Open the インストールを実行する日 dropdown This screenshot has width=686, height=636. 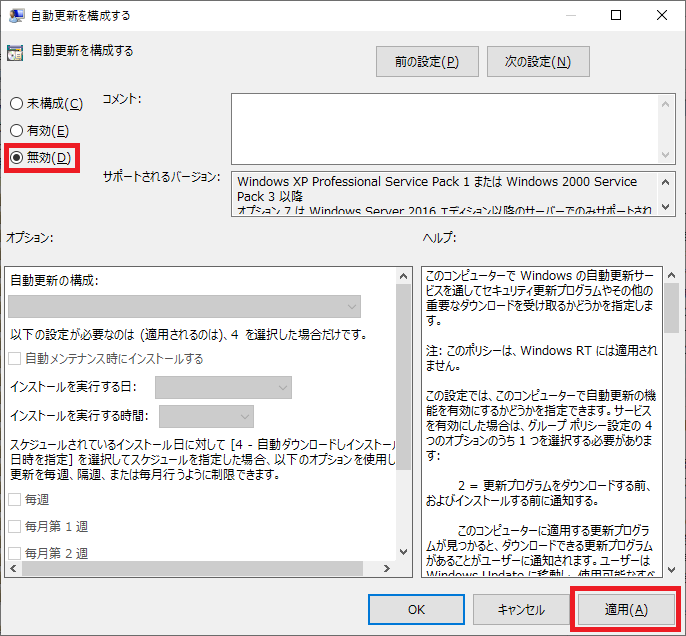pos(223,387)
